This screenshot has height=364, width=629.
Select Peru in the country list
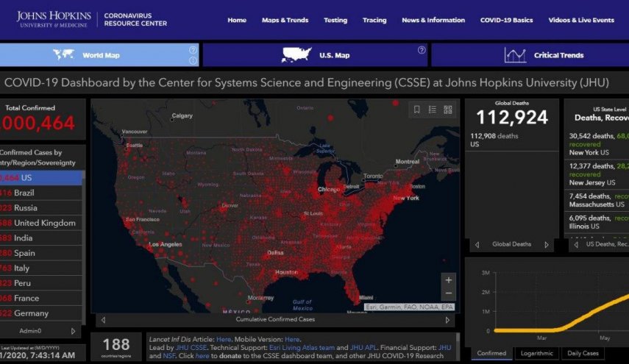(x=41, y=283)
